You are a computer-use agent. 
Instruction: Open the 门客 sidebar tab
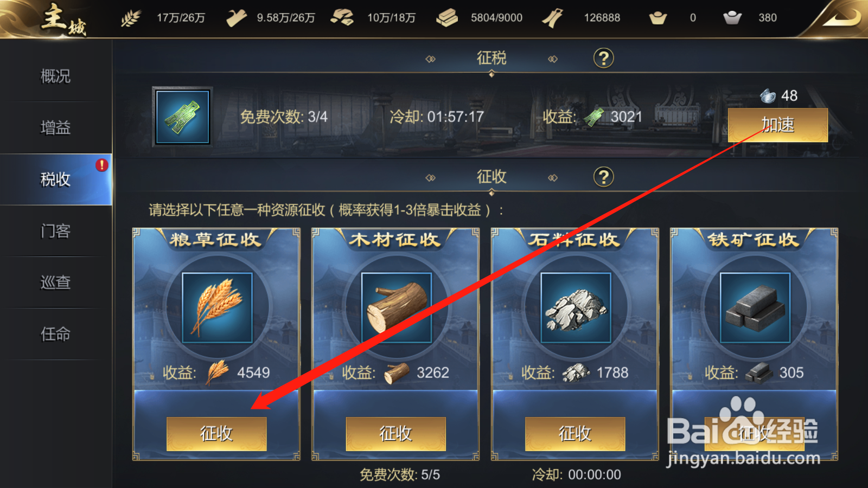pos(56,231)
